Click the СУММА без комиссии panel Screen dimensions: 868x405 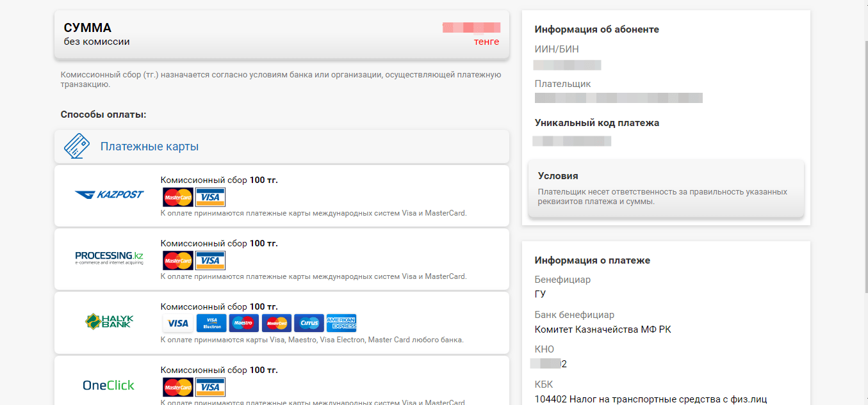tap(282, 35)
